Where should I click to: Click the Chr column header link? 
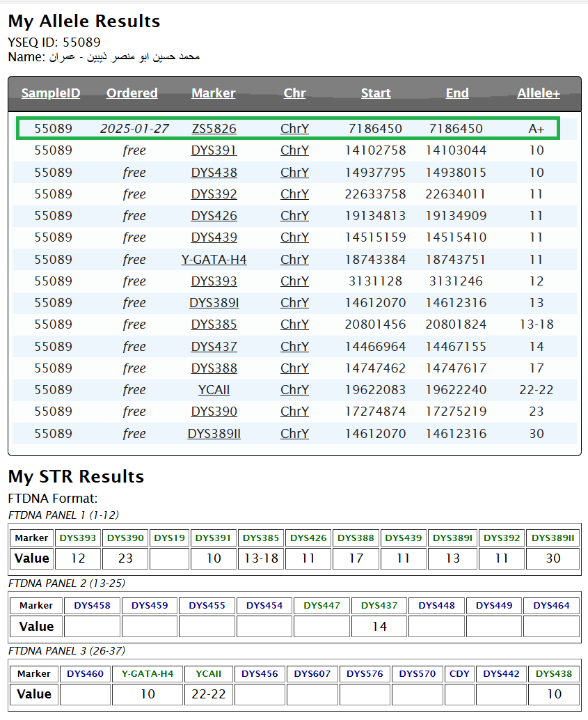(294, 93)
